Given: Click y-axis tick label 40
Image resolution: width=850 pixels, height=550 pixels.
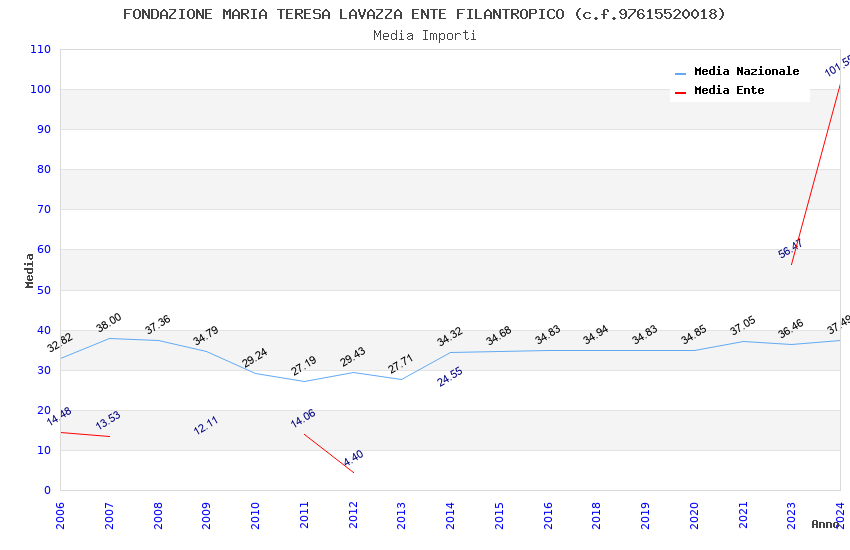Looking at the screenshot, I should (44, 331).
